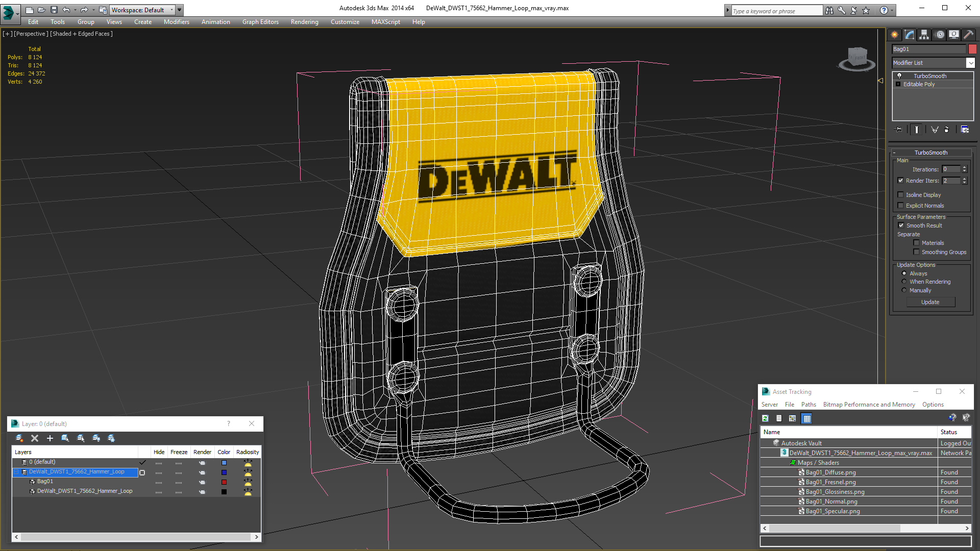980x551 pixels.
Task: Expand the Editable Poly stack entry
Action: tap(898, 84)
